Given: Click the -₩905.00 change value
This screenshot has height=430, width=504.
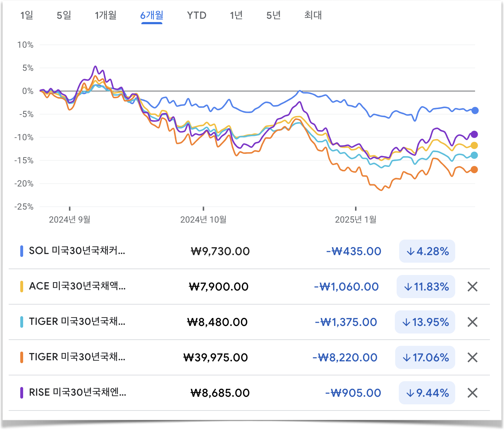Looking at the screenshot, I should [x=353, y=393].
